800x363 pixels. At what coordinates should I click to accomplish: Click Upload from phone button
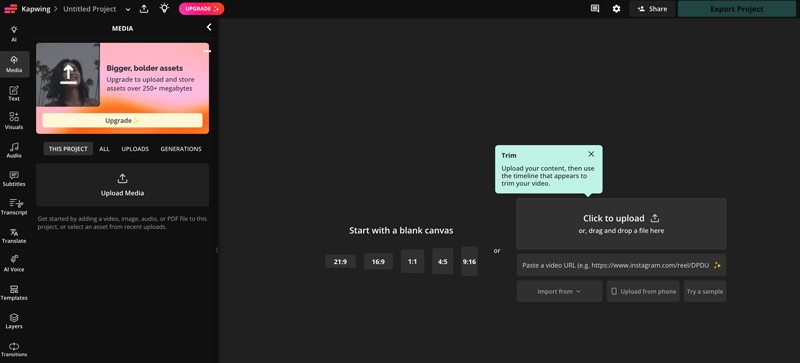643,291
